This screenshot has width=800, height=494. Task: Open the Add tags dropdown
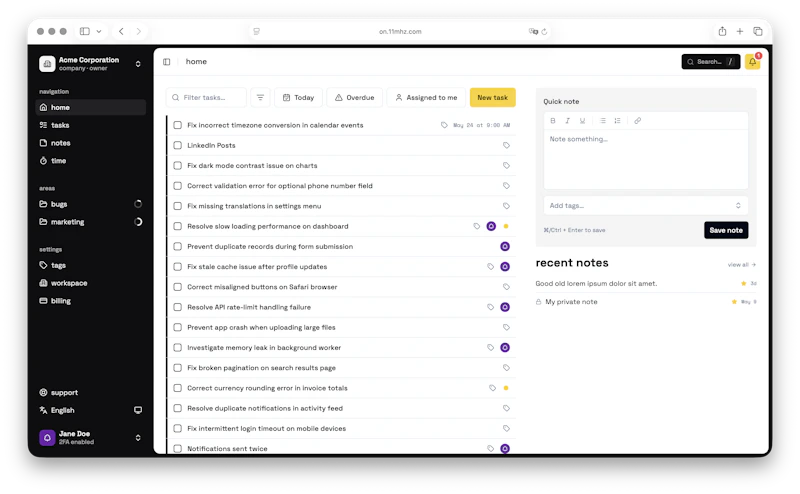[645, 206]
